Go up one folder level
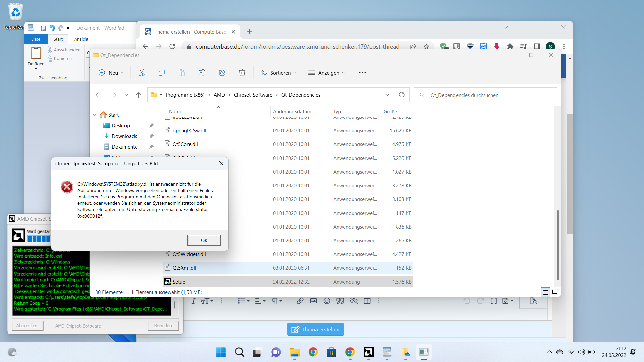The height and width of the screenshot is (362, 644). 138,95
